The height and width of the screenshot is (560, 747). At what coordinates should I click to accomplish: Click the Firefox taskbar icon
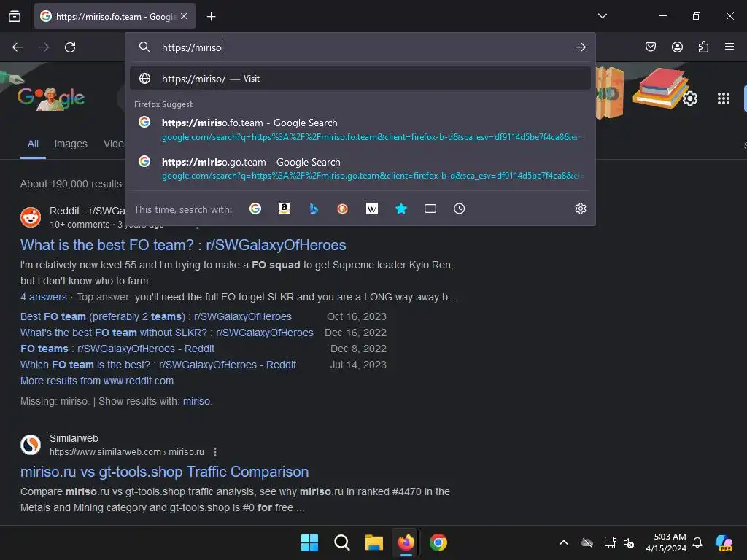point(406,542)
